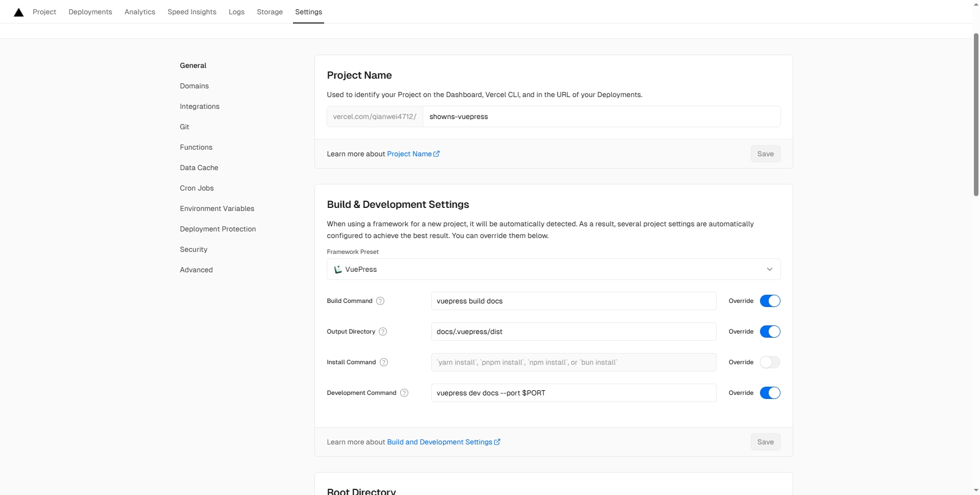Open Install Command help tooltip icon
Viewport: 980px width, 495px height.
pyautogui.click(x=384, y=362)
